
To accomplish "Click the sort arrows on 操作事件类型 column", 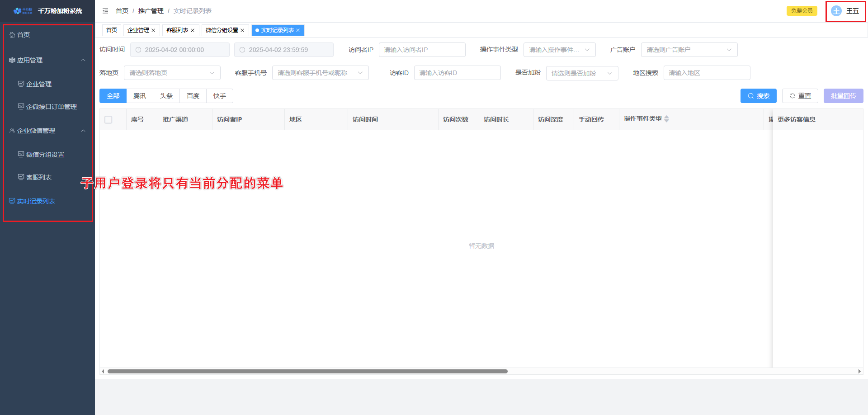I will 666,119.
